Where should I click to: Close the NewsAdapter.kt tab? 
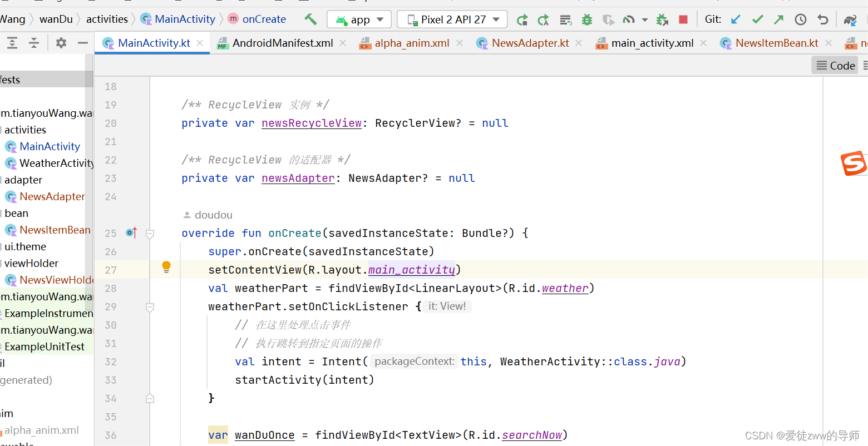coord(579,43)
